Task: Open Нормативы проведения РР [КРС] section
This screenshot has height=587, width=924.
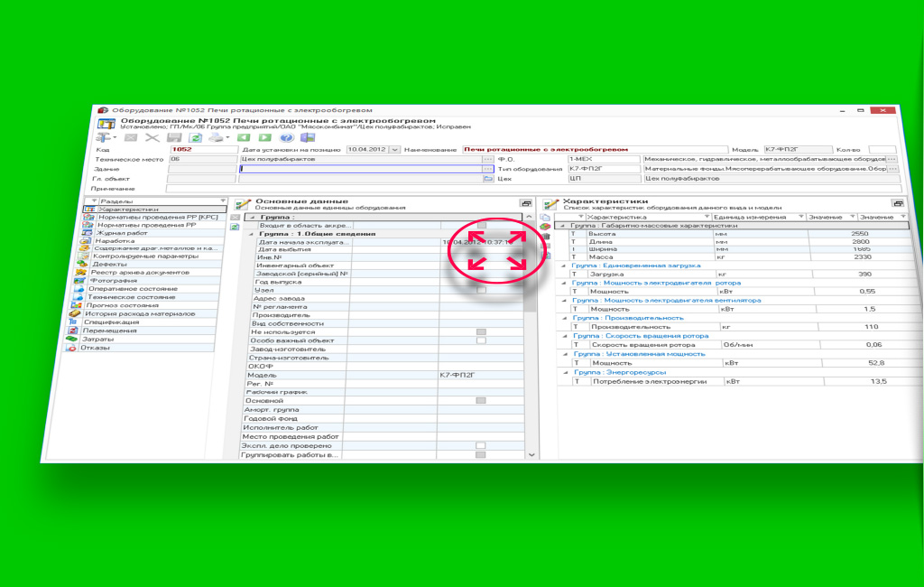Action: [157, 217]
